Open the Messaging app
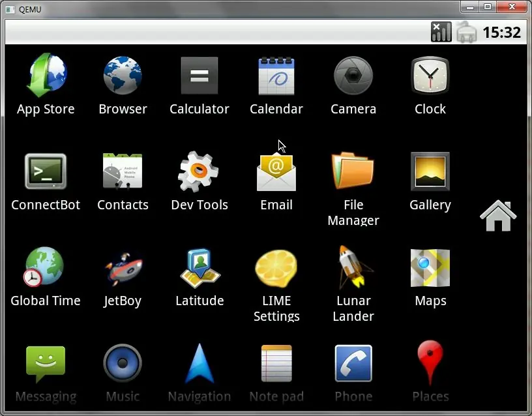Viewport: 532px width, 416px height. coord(46,364)
